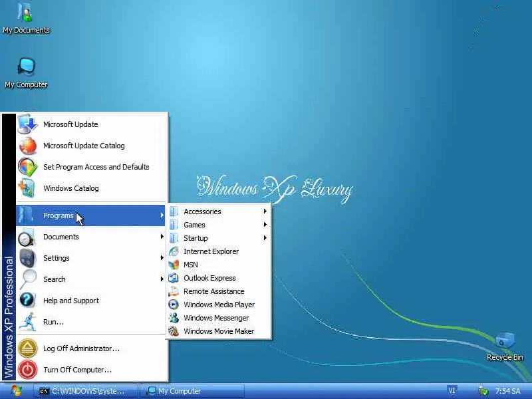
Task: Select Turn Off Computer... entry text
Action: pos(77,370)
